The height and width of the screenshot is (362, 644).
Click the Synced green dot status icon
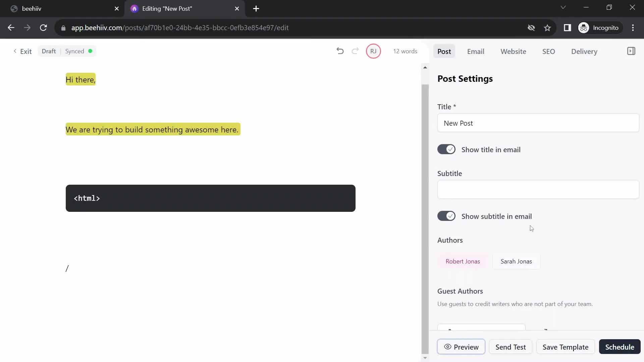point(91,51)
